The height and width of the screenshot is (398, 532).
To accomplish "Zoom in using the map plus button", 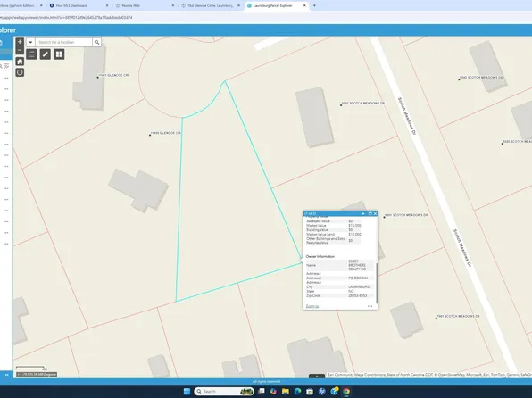I will pos(20,42).
